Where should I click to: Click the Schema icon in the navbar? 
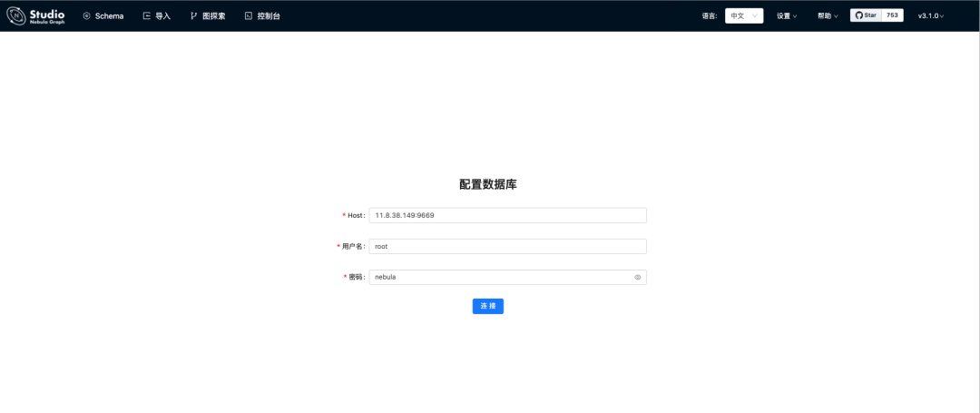coord(87,16)
